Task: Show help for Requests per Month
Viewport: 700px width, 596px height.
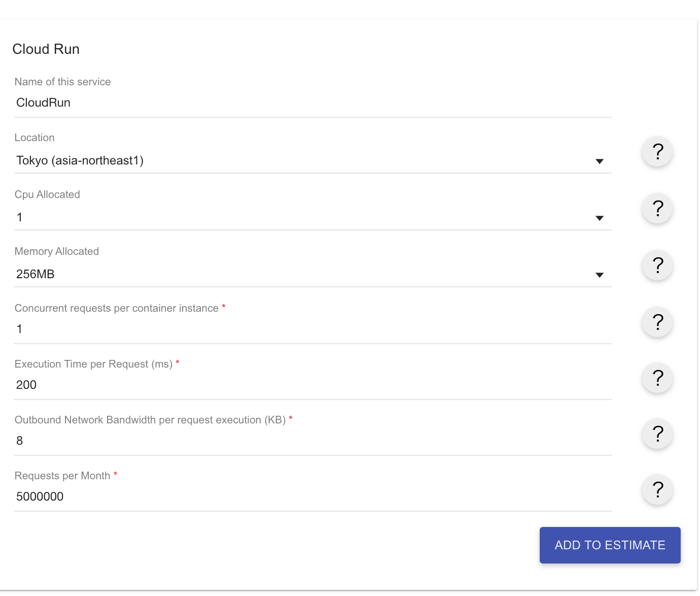Action: 657,490
